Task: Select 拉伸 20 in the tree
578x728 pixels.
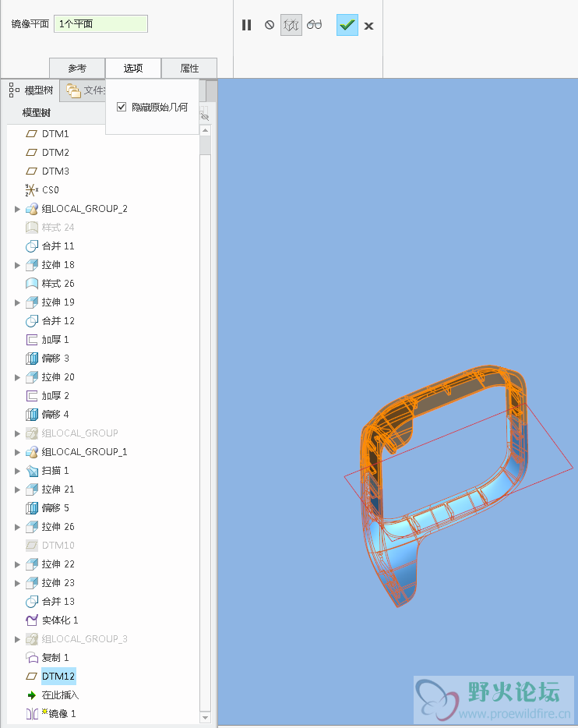Action: point(58,377)
